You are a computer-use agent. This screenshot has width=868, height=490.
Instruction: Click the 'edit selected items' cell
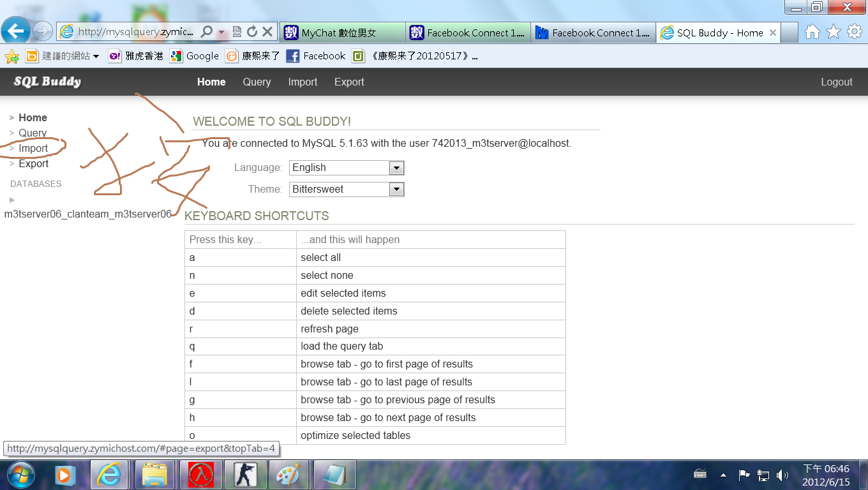(x=431, y=293)
